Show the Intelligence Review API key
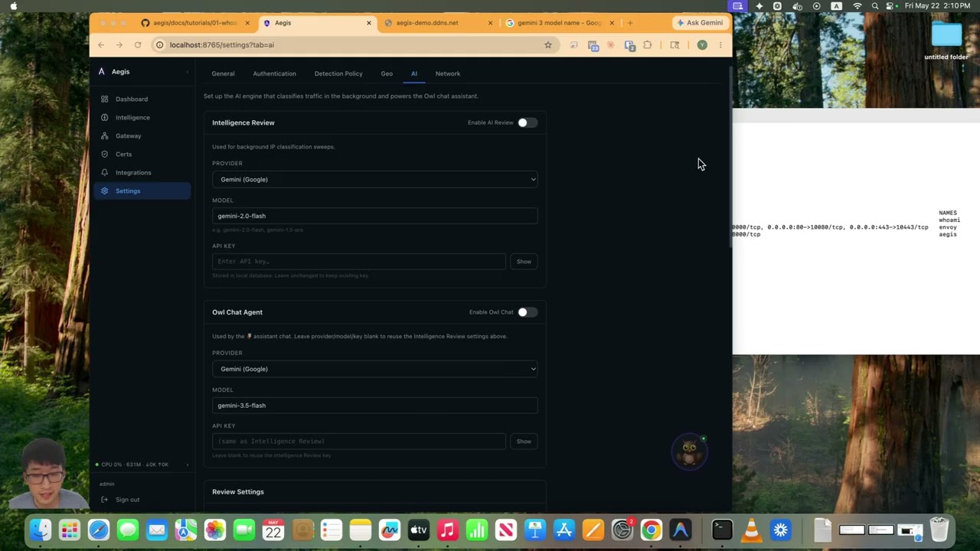 point(524,262)
